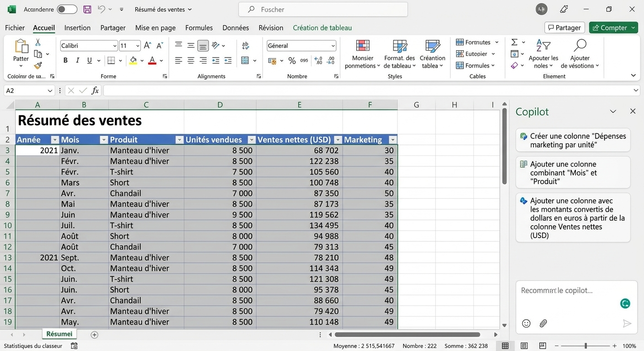Open the Année column filter dropdown
The image size is (644, 351).
click(55, 140)
